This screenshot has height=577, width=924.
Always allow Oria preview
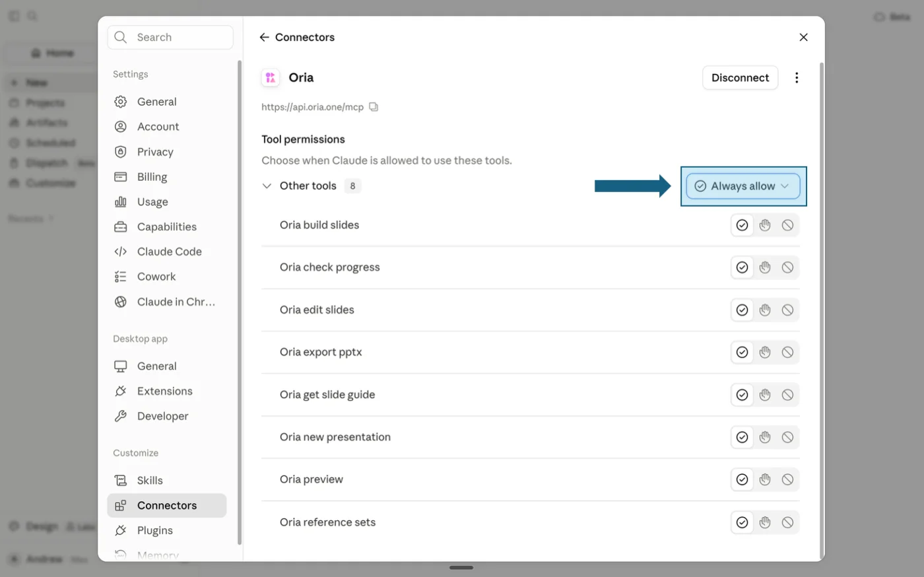point(742,480)
